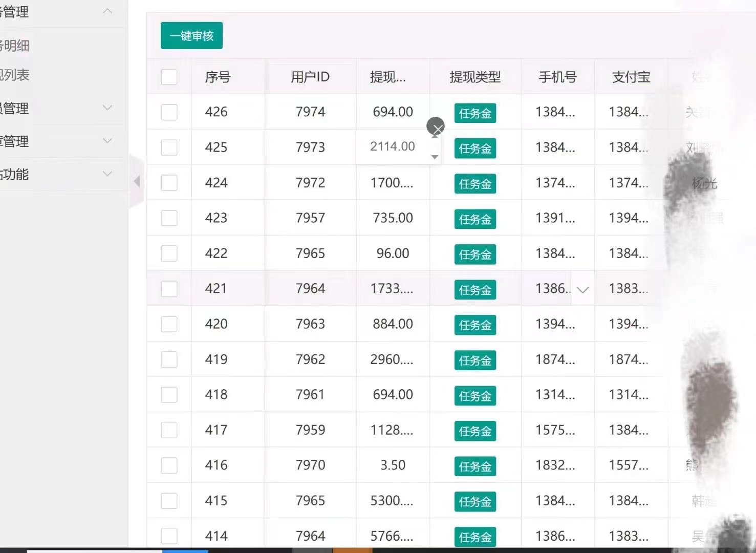
Task: Collapse the sidebar with the left arrow handle
Action: click(137, 181)
